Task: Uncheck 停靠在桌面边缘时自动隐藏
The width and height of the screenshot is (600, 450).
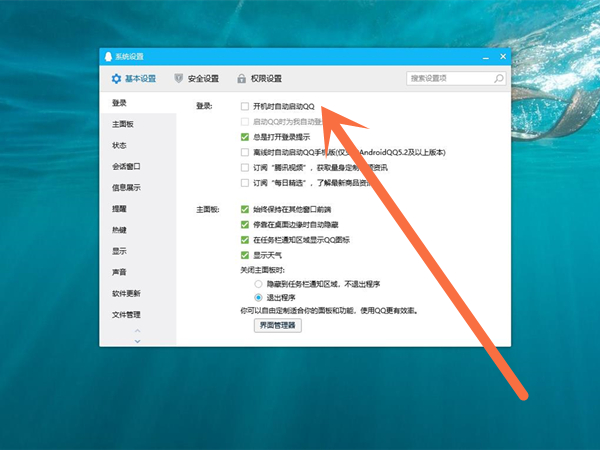Action: click(245, 225)
